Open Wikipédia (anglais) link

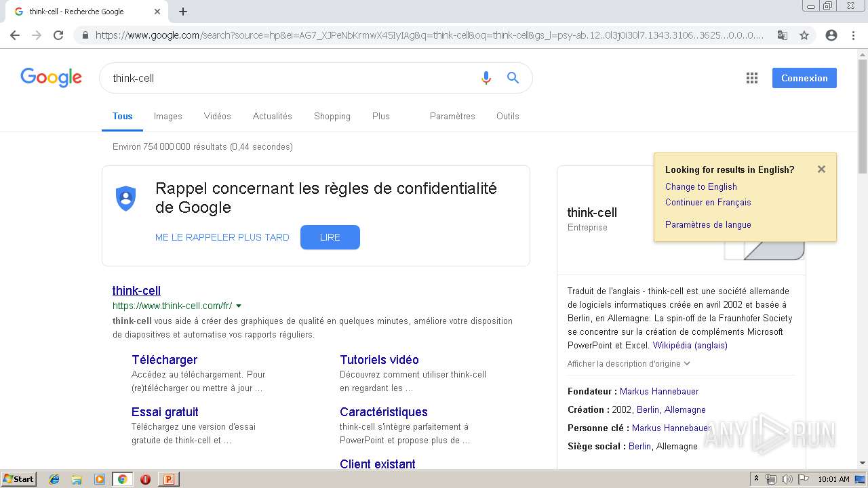tap(690, 345)
